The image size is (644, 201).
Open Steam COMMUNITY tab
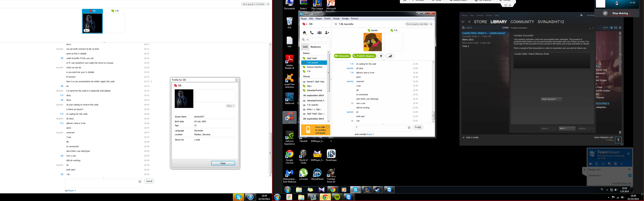point(522,22)
